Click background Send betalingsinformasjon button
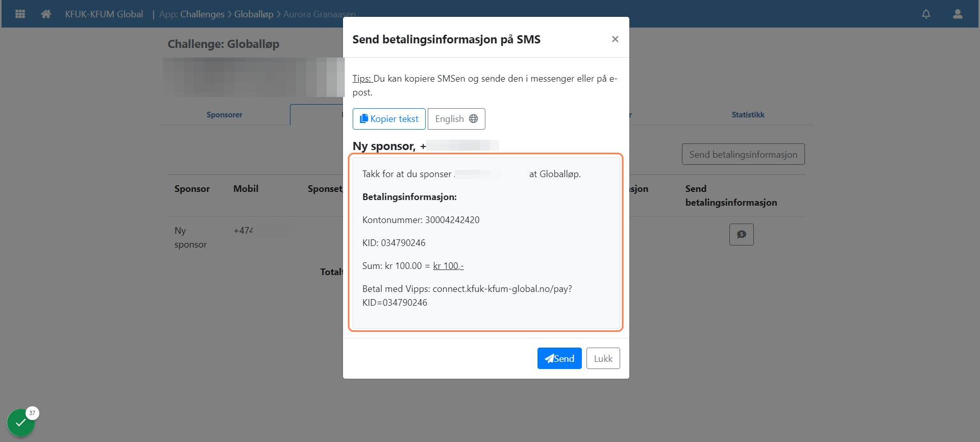 [743, 154]
